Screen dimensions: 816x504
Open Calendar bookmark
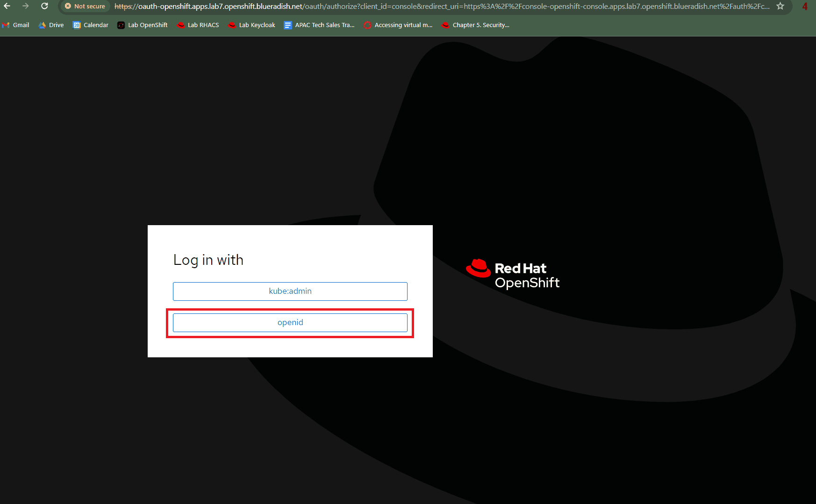(91, 25)
